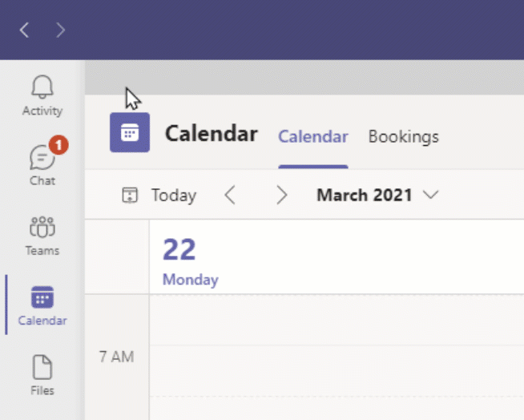Open Teams in the sidebar
524x420 pixels.
pyautogui.click(x=42, y=236)
